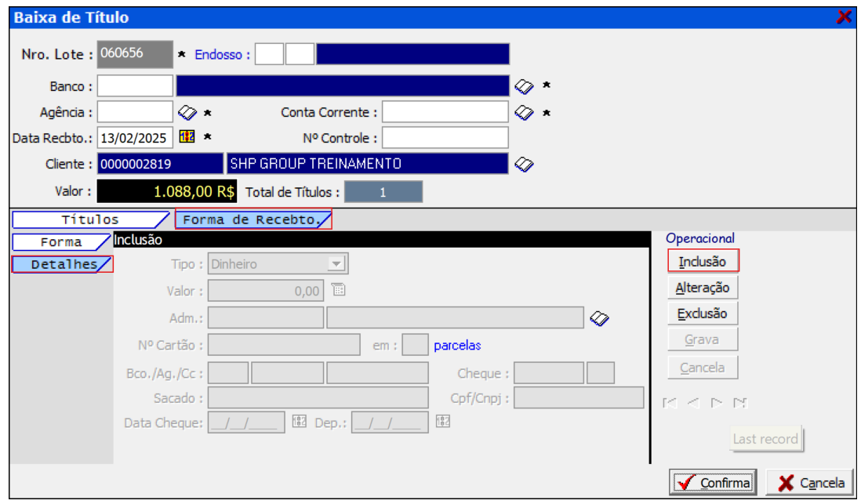The image size is (861, 504).
Task: Select the Forma de Recebto. tab
Action: coord(252,220)
